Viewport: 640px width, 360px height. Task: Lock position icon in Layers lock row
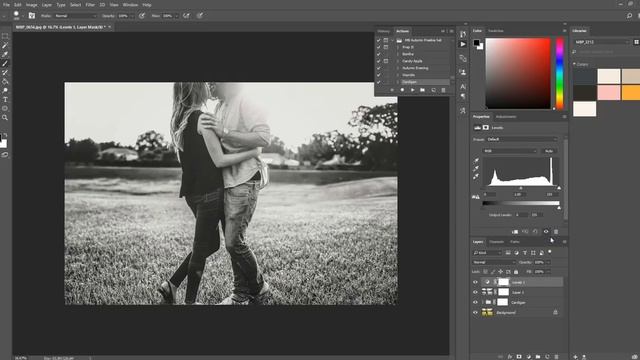(x=500, y=271)
